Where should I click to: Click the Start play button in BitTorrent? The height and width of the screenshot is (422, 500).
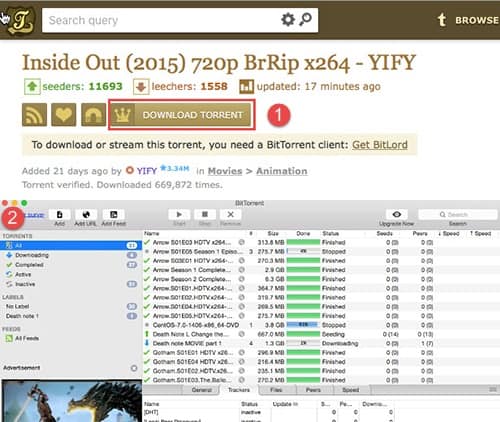click(179, 214)
